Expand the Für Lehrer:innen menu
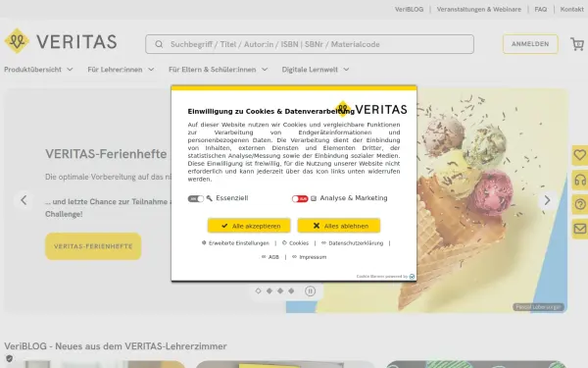Image resolution: width=588 pixels, height=368 pixels. pos(121,70)
